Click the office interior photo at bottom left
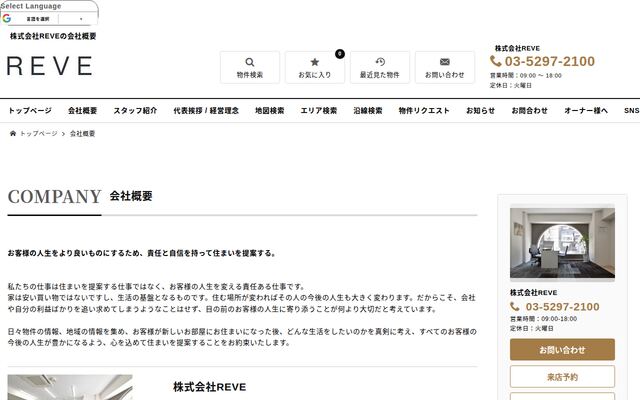 click(70, 387)
